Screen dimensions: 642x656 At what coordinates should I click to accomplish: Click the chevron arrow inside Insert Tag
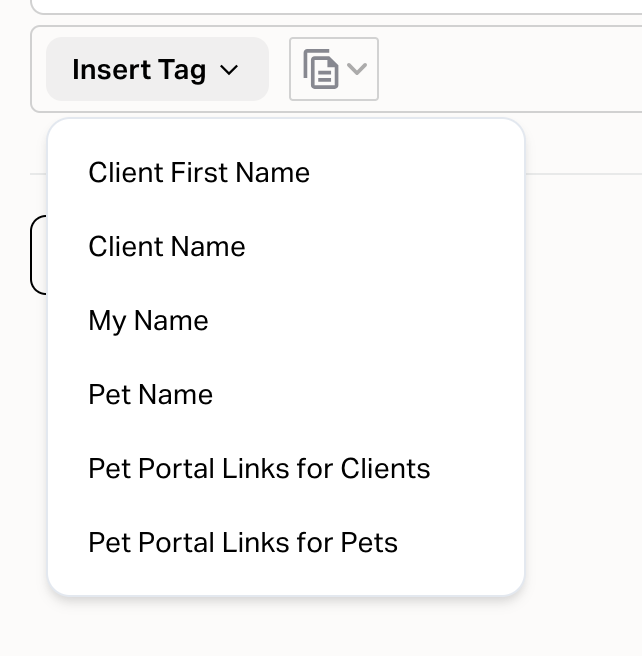coord(229,70)
